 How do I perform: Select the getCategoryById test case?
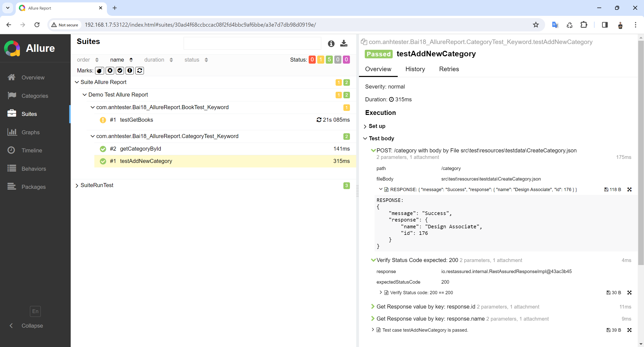point(225,149)
